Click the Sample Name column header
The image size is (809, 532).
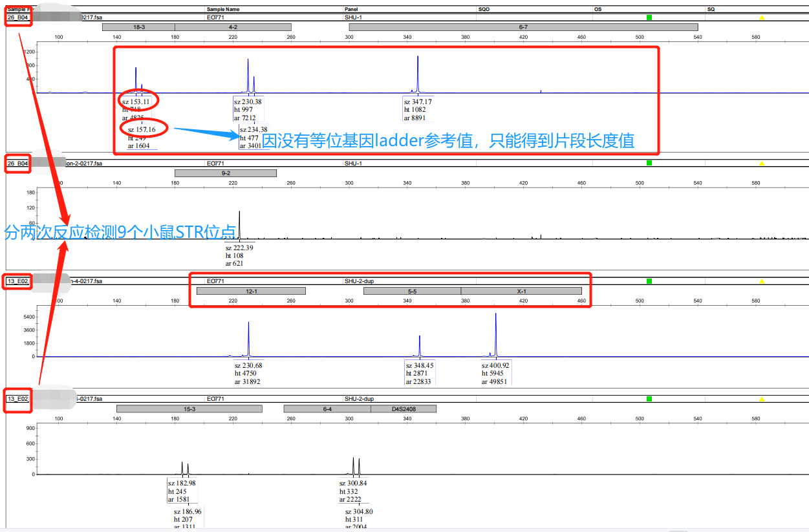(x=222, y=10)
